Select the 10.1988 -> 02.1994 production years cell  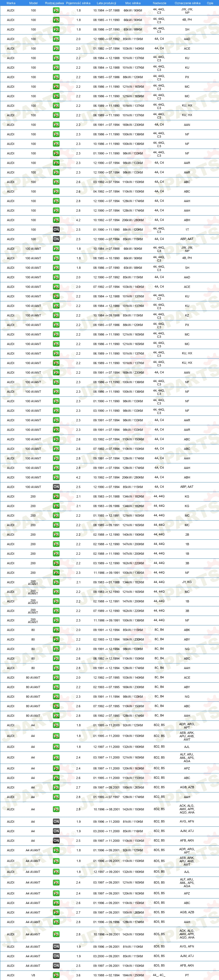[106, 975]
